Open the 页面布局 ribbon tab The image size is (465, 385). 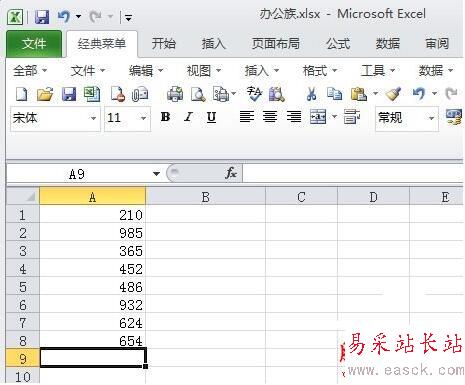(276, 44)
